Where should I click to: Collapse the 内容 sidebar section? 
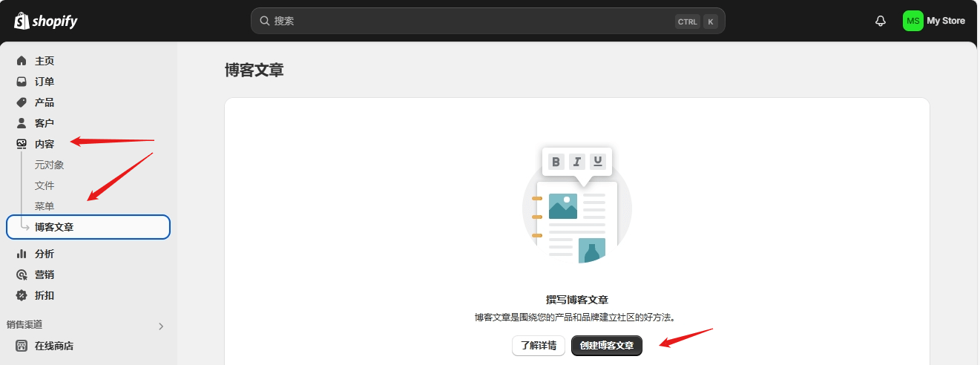[45, 144]
